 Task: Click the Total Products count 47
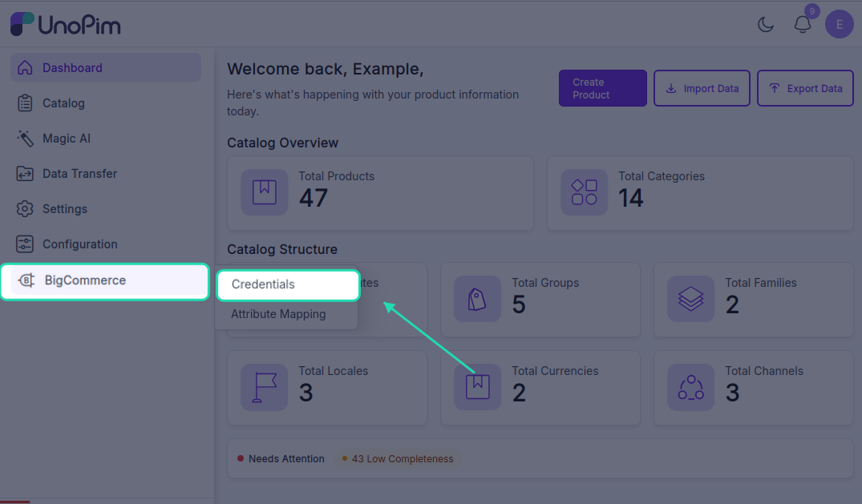point(314,198)
